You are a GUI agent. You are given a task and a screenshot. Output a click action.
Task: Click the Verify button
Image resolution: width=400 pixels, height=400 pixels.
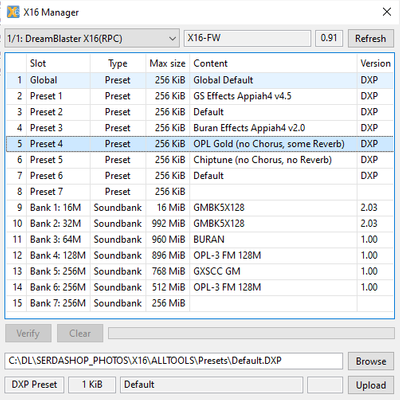coord(28,333)
